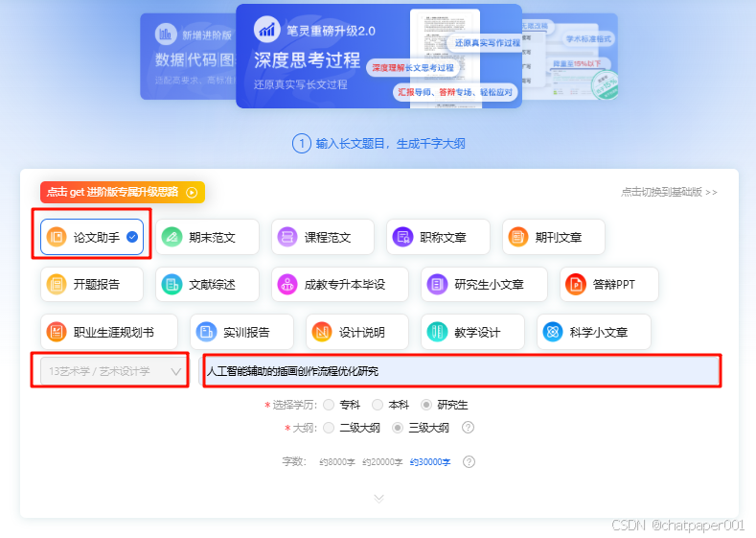Click the 研究生小文章 purple icon
This screenshot has height=538, width=756.
click(x=437, y=284)
